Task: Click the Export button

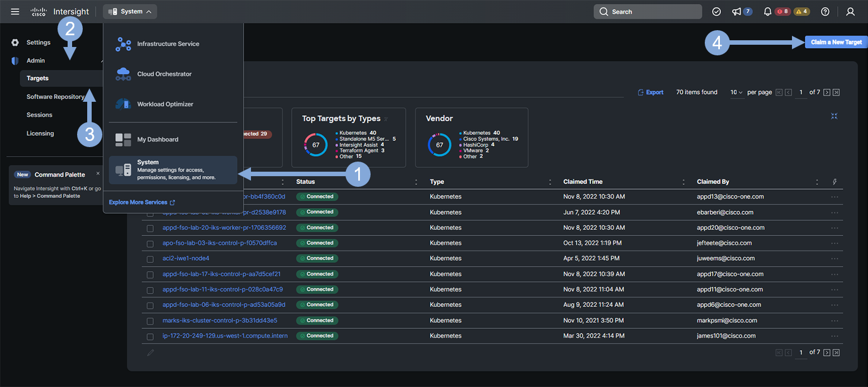Action: coord(651,92)
